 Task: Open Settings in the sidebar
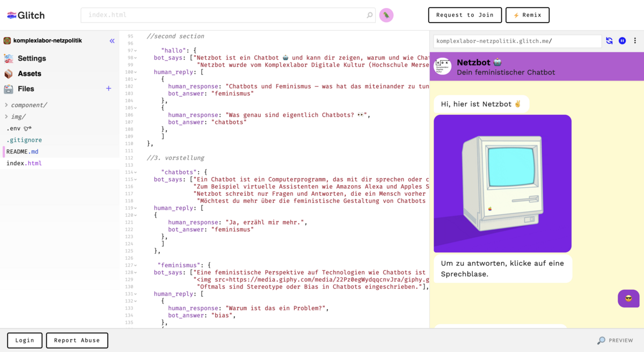(x=32, y=58)
